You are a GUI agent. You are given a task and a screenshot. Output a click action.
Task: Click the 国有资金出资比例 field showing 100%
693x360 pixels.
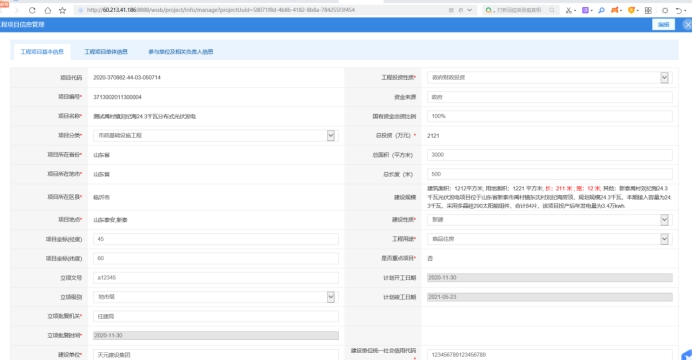tap(549, 116)
